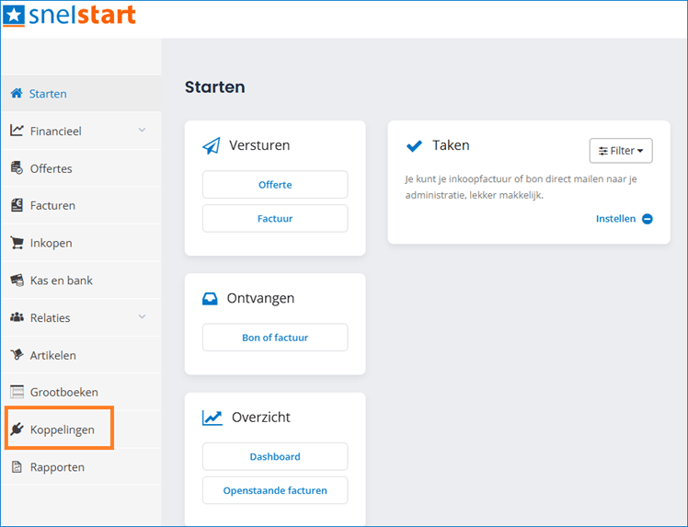View Openstaande facturen overview
The height and width of the screenshot is (527, 688).
click(x=275, y=491)
